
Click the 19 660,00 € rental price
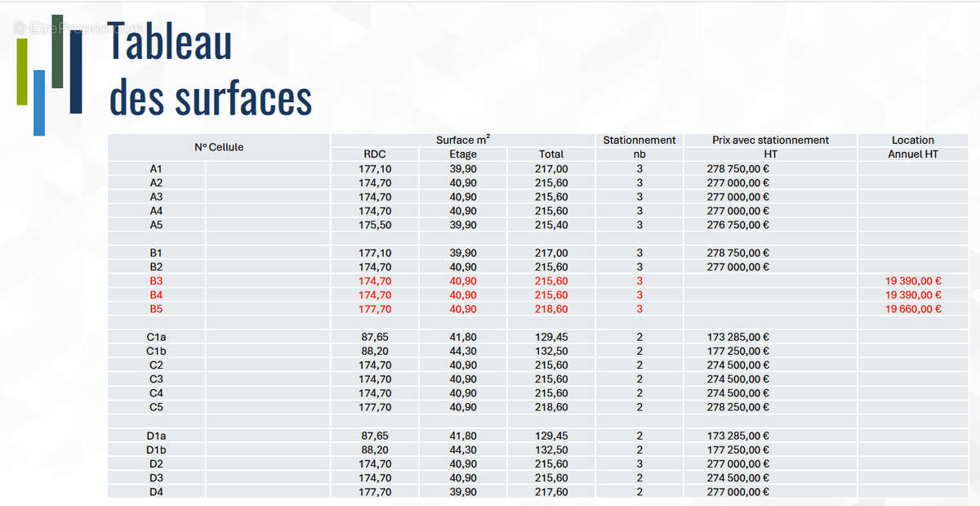(913, 309)
